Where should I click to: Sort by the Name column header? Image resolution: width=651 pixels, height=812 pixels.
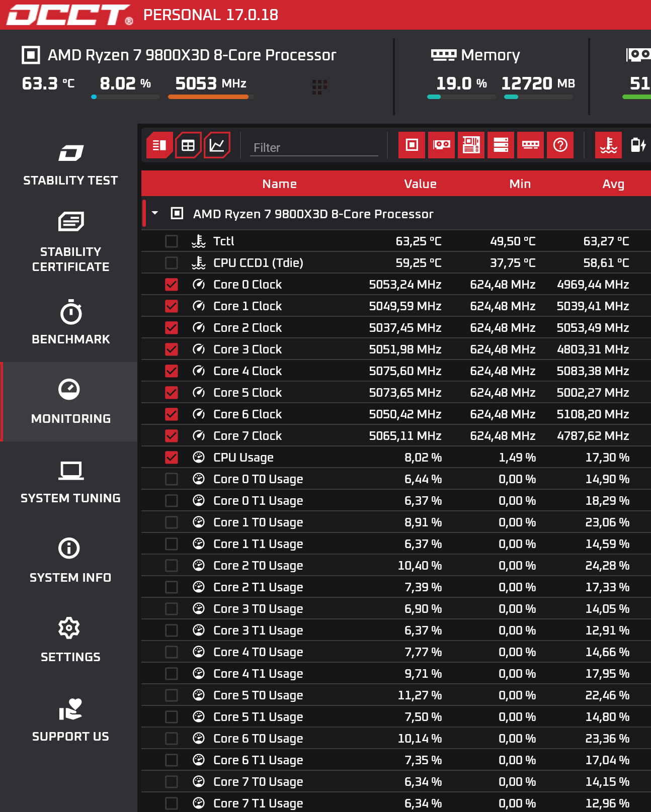tap(279, 184)
